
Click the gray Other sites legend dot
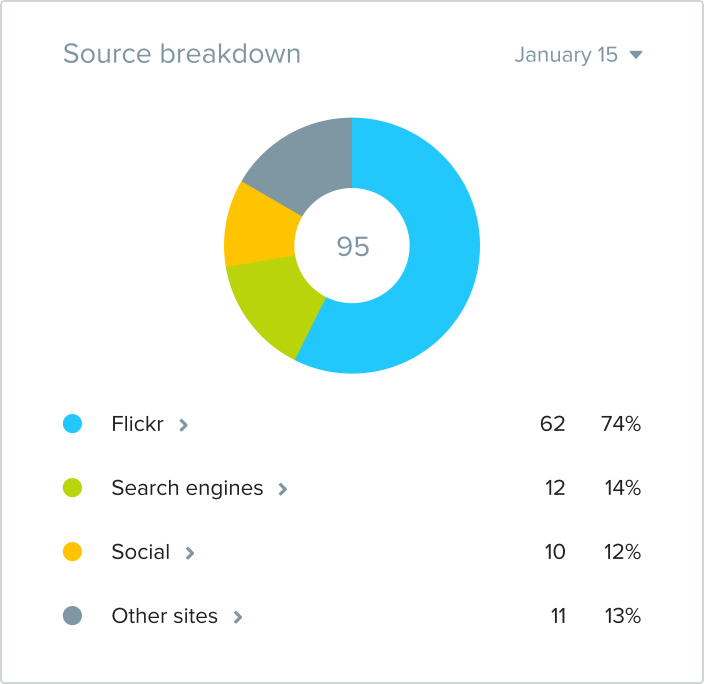coord(72,616)
